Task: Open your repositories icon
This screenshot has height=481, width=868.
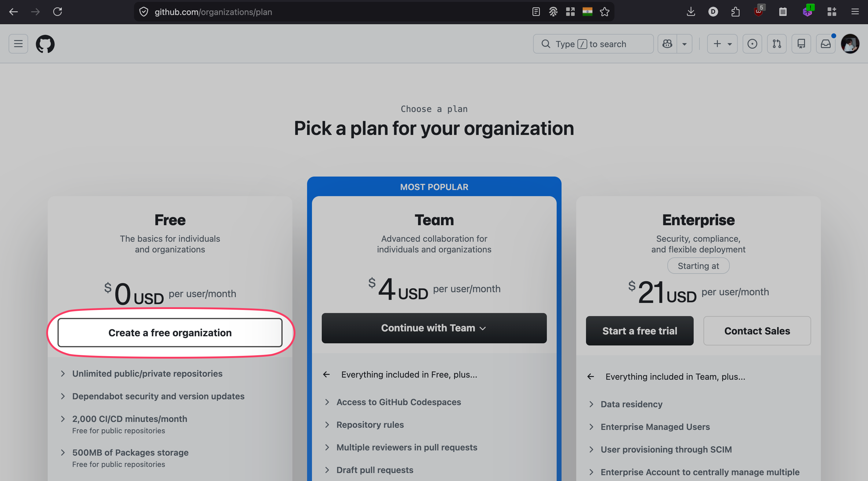Action: pyautogui.click(x=801, y=44)
